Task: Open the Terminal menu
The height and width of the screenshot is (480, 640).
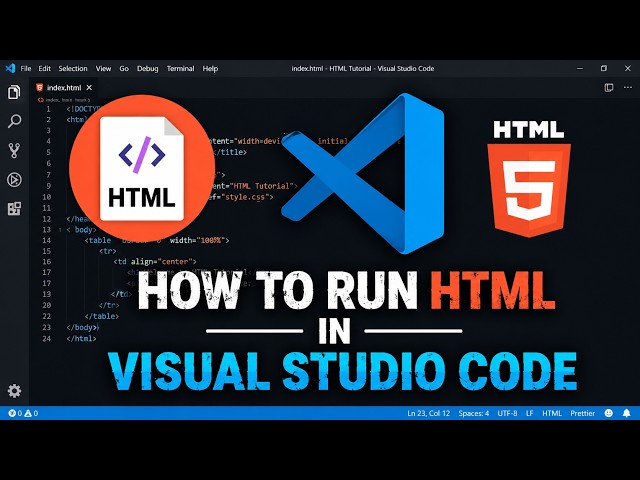Action: click(180, 69)
